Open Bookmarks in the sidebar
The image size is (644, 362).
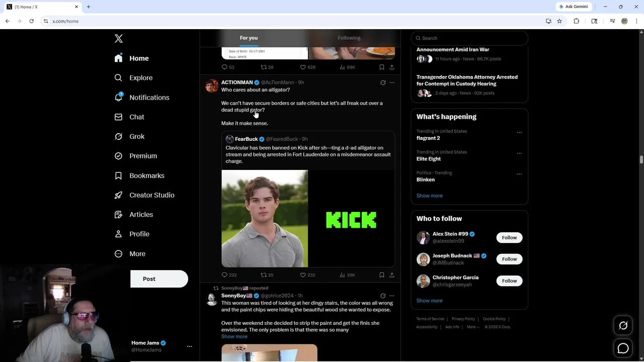[x=139, y=175]
